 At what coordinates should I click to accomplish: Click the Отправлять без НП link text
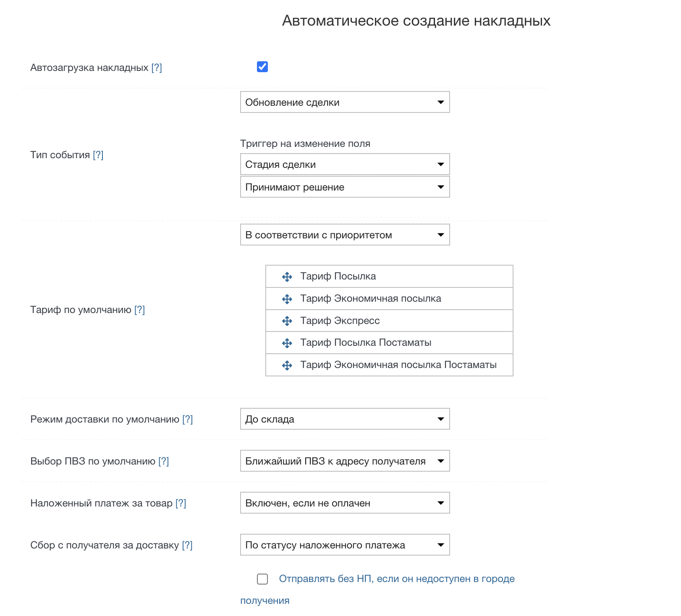point(396,579)
